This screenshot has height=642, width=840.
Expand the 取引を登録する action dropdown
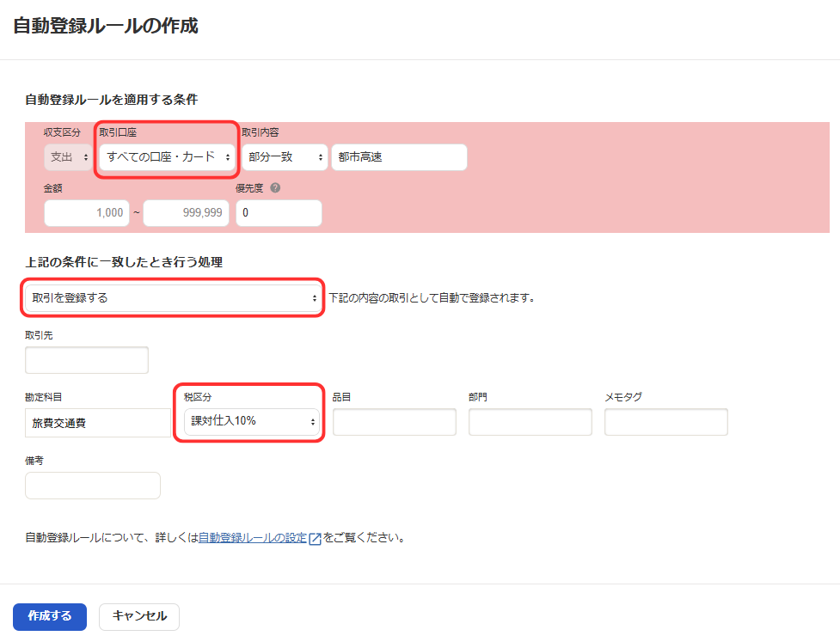click(x=173, y=298)
